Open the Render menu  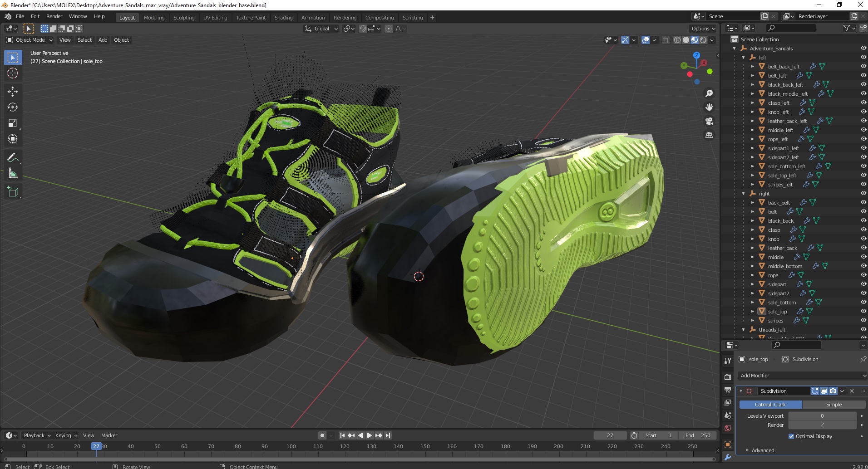click(x=54, y=16)
